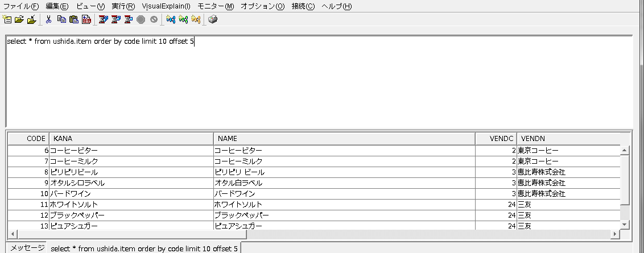Open the 実行(R) menu
The height and width of the screenshot is (253, 644).
pyautogui.click(x=123, y=6)
